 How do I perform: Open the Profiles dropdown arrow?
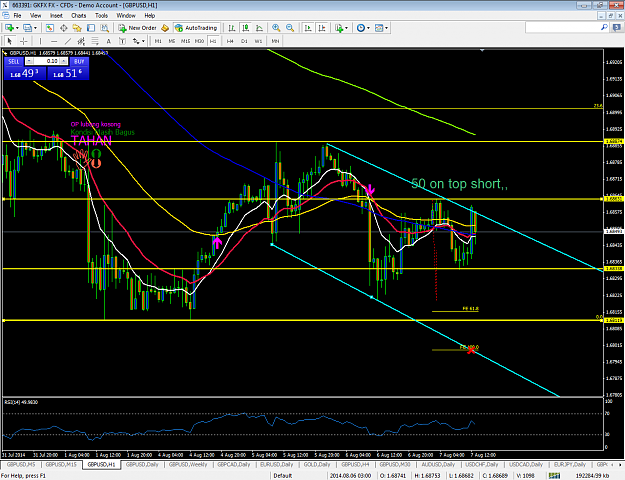point(35,28)
